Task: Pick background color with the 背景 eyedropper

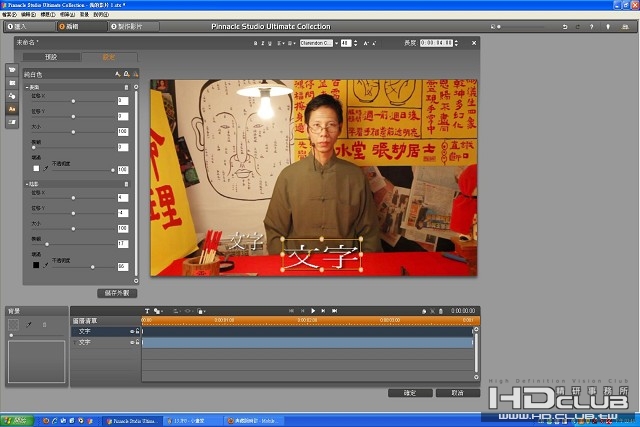Action: 29,325
